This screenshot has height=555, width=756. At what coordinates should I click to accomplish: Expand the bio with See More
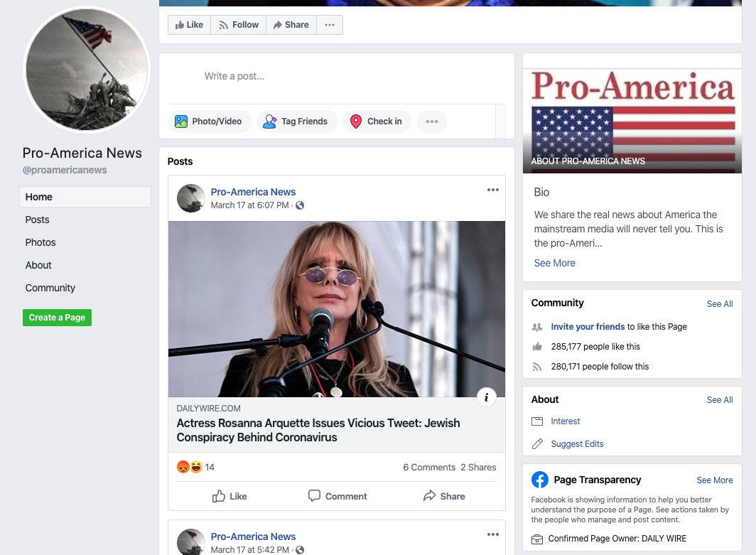(x=554, y=263)
